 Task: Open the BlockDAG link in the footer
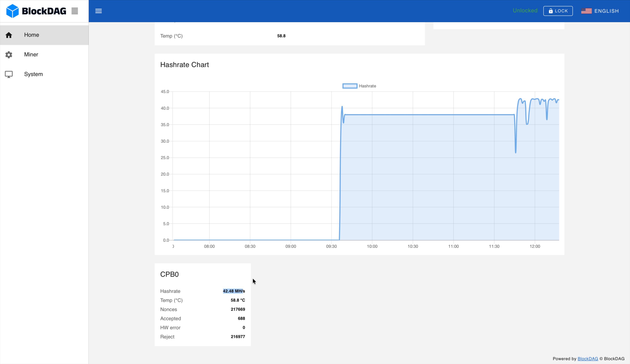pos(588,359)
